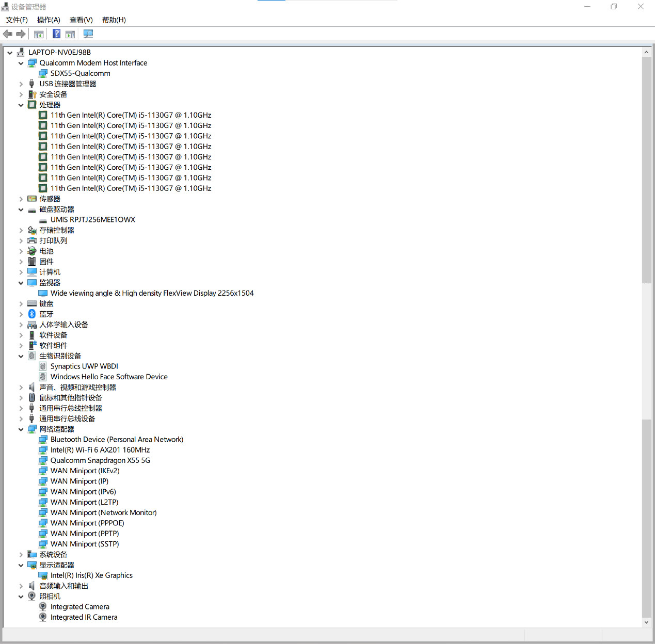655x644 pixels.
Task: Click the 安全设备 security icon
Action: click(x=32, y=94)
